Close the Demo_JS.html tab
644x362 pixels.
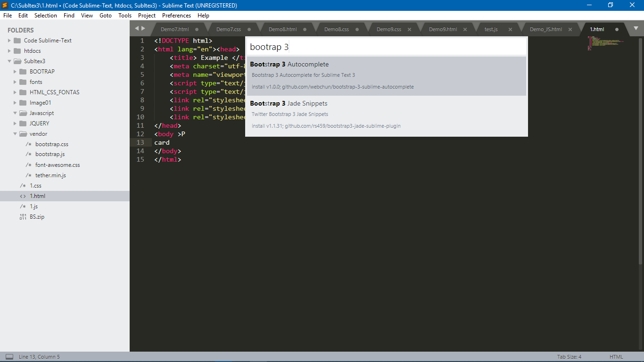[570, 29]
